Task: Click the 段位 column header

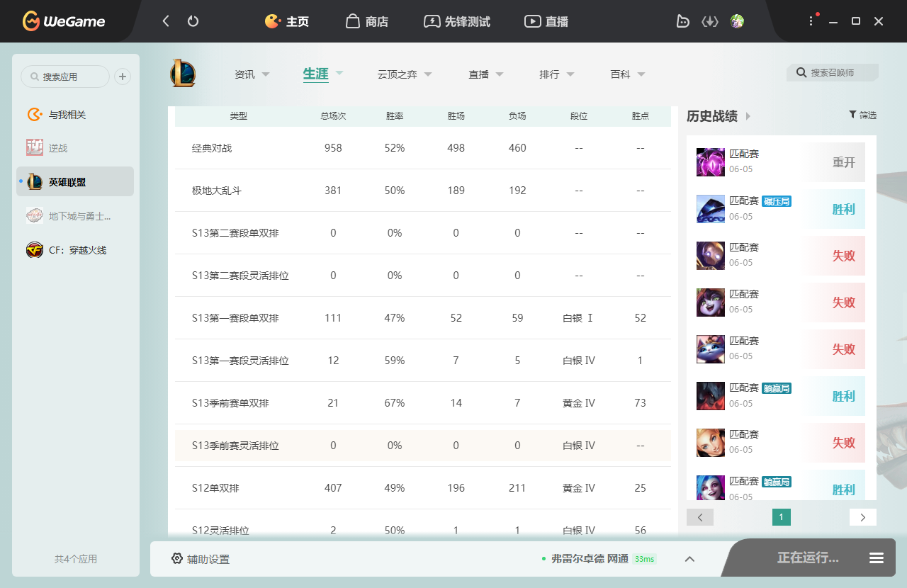Action: click(579, 115)
